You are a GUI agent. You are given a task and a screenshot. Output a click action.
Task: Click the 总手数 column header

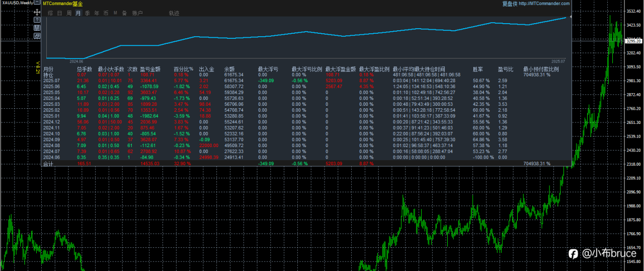(x=85, y=69)
